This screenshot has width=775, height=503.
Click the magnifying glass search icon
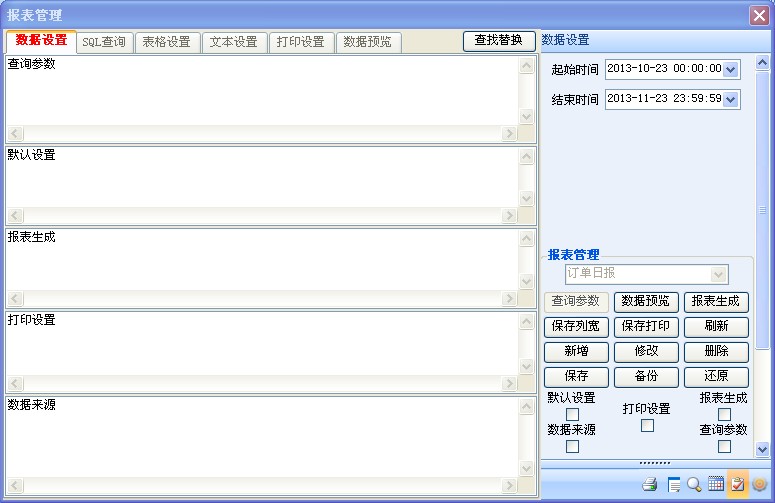click(x=694, y=484)
